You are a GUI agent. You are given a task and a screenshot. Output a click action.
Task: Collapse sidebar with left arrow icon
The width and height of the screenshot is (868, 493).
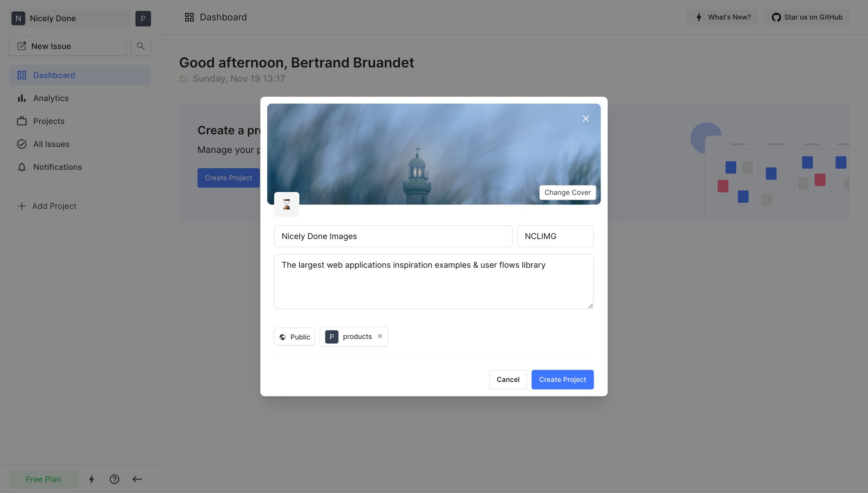coord(137,479)
